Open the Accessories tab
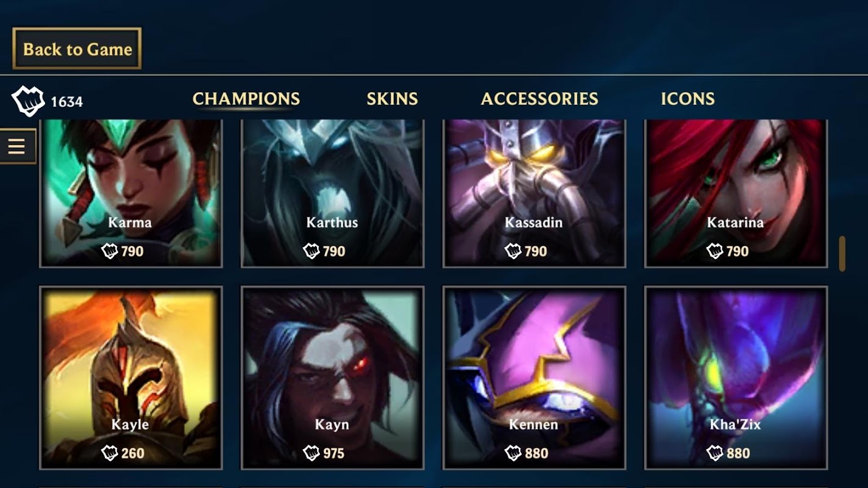 coord(539,99)
